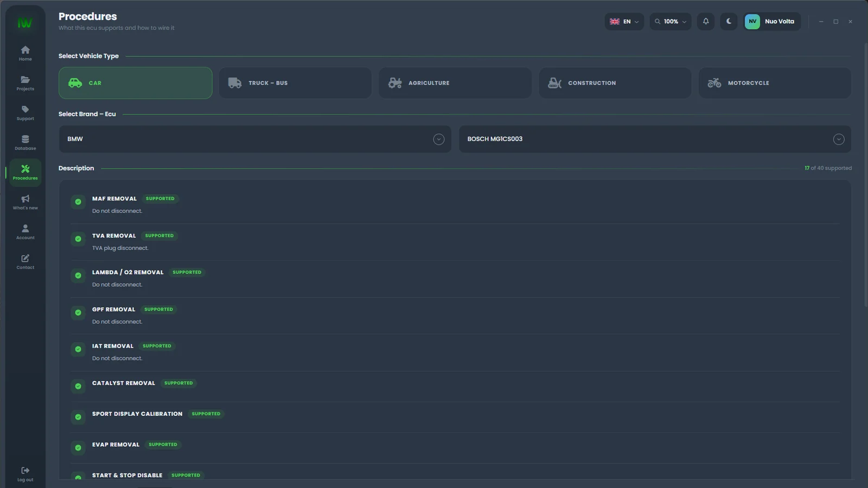
Task: Click the IAT Removal check icon
Action: coord(78,349)
